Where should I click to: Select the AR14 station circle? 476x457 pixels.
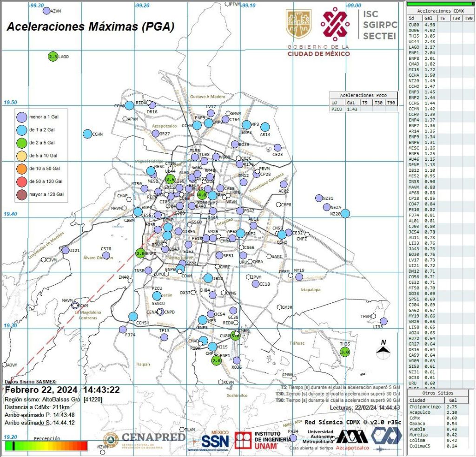pyautogui.click(x=265, y=127)
